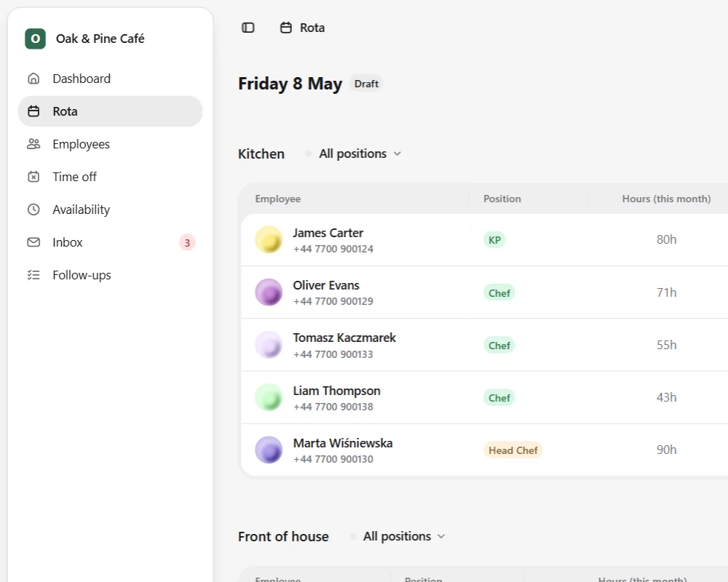Click Front of house positions dropdown chevron

pyautogui.click(x=441, y=536)
